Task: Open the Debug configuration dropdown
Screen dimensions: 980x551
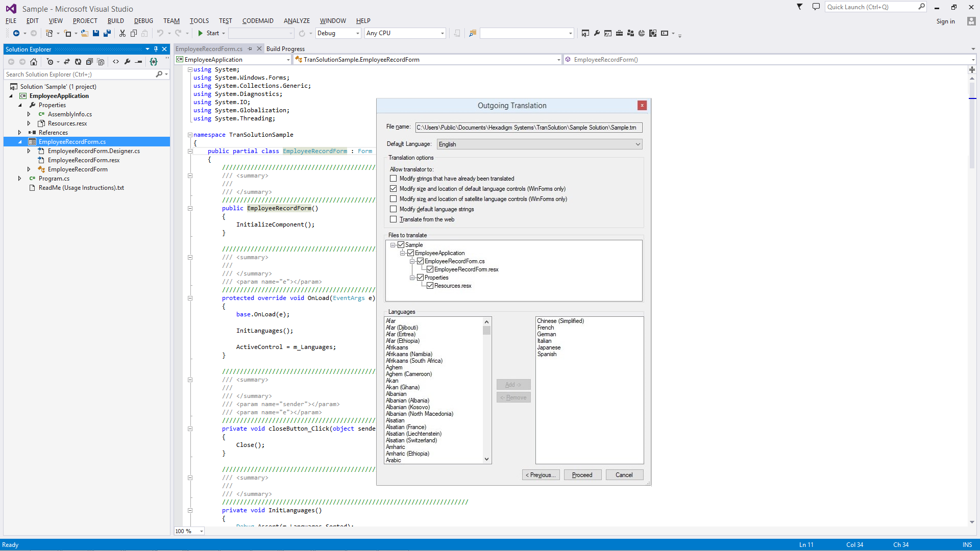Action: point(338,33)
